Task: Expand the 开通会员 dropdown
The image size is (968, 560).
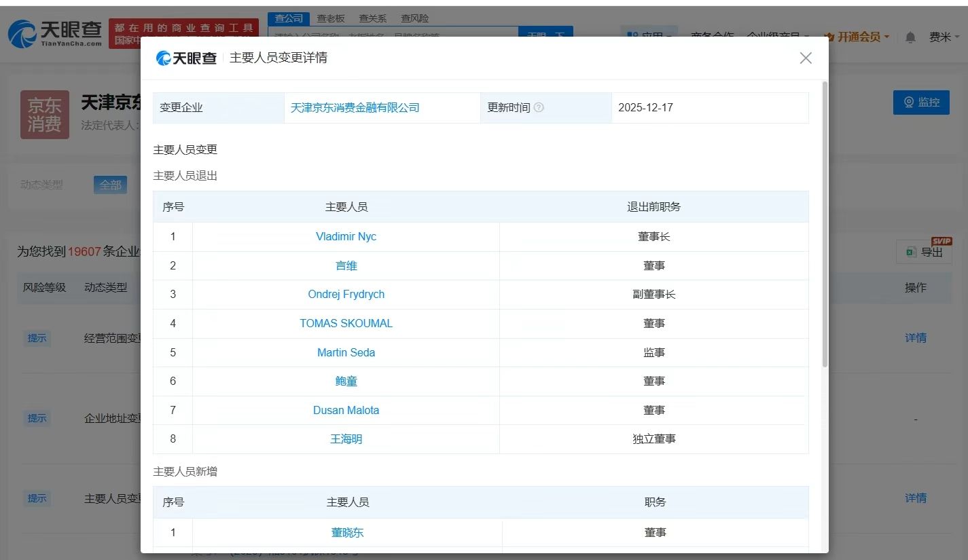Action: coord(857,37)
